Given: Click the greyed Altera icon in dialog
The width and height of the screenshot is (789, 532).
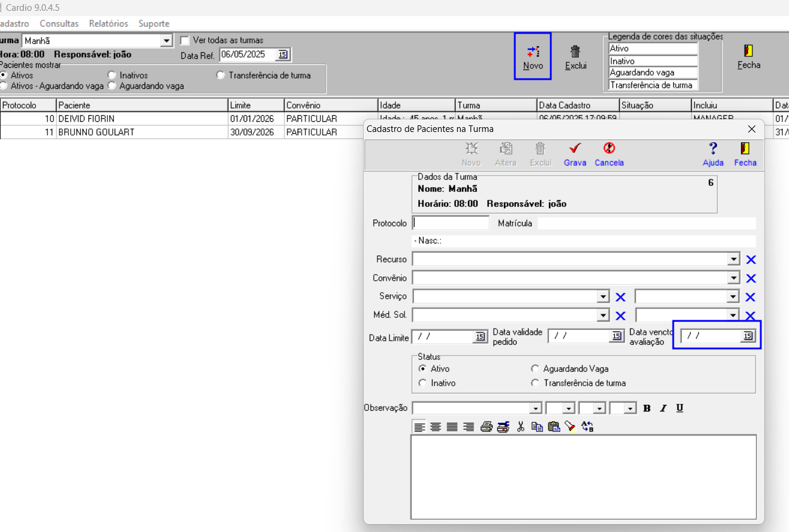Looking at the screenshot, I should click(506, 154).
